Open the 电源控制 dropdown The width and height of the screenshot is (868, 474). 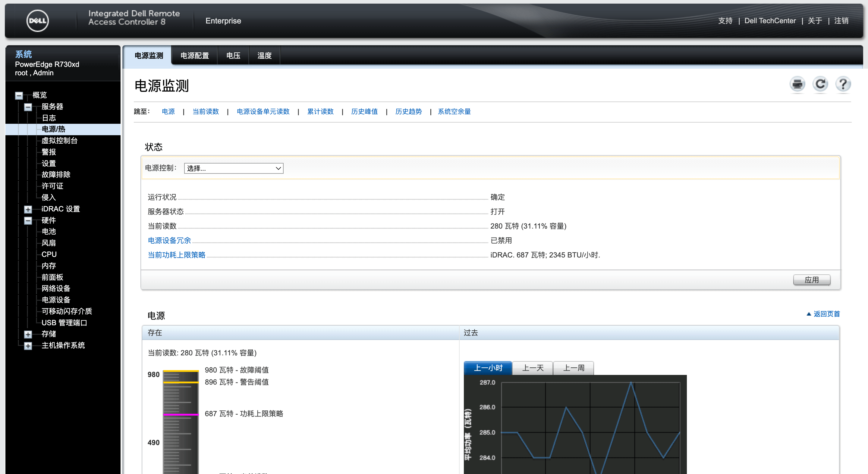coord(234,168)
